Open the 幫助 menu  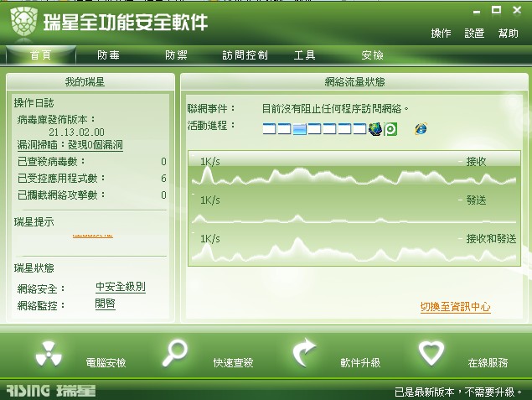pyautogui.click(x=508, y=34)
